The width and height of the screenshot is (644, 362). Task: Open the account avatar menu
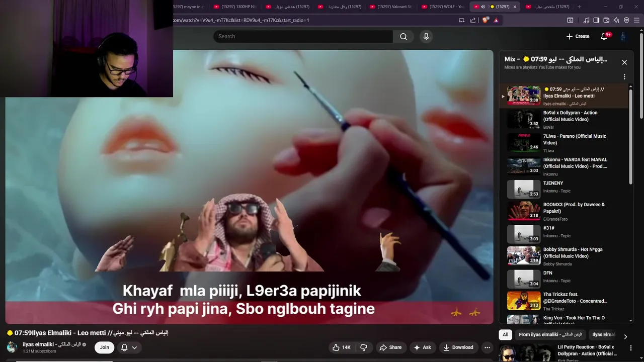click(623, 36)
